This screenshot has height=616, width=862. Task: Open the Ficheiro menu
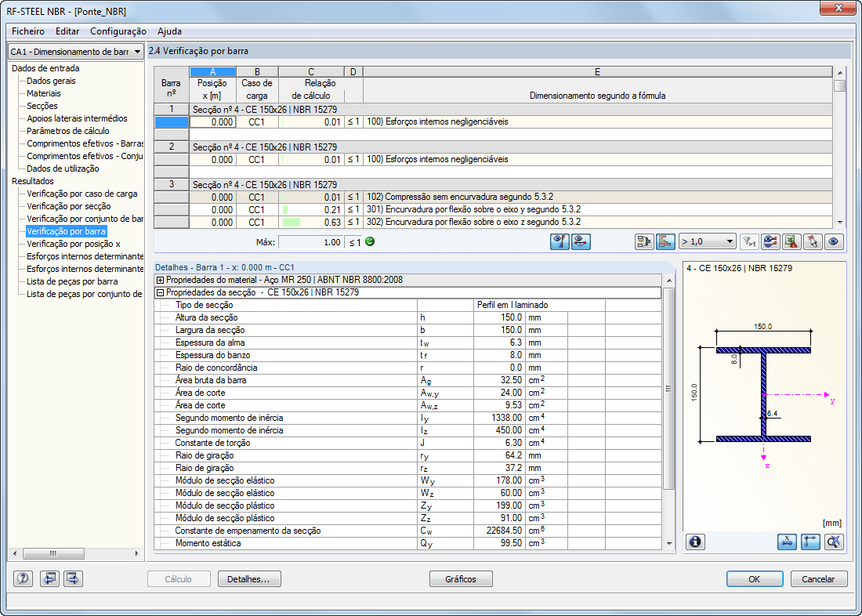[x=28, y=31]
